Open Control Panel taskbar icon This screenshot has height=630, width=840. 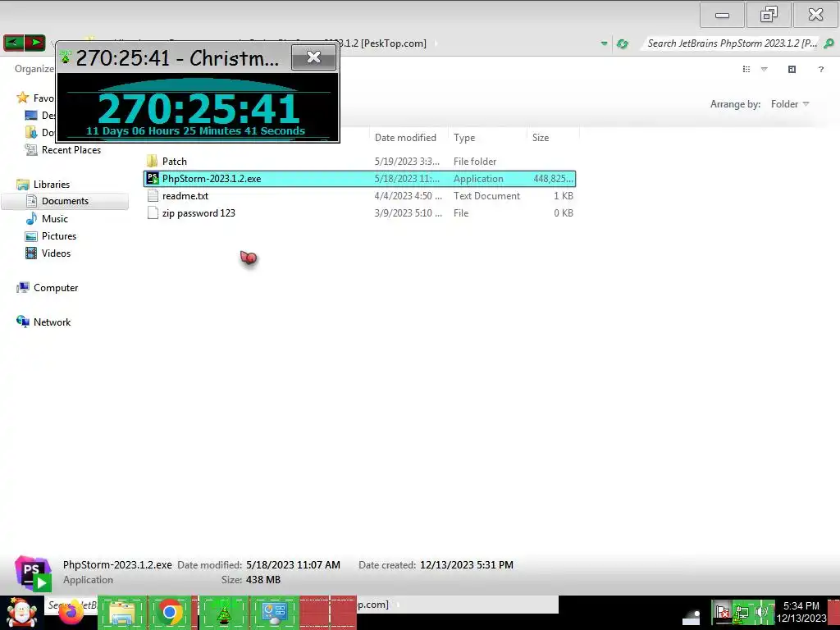[274, 614]
